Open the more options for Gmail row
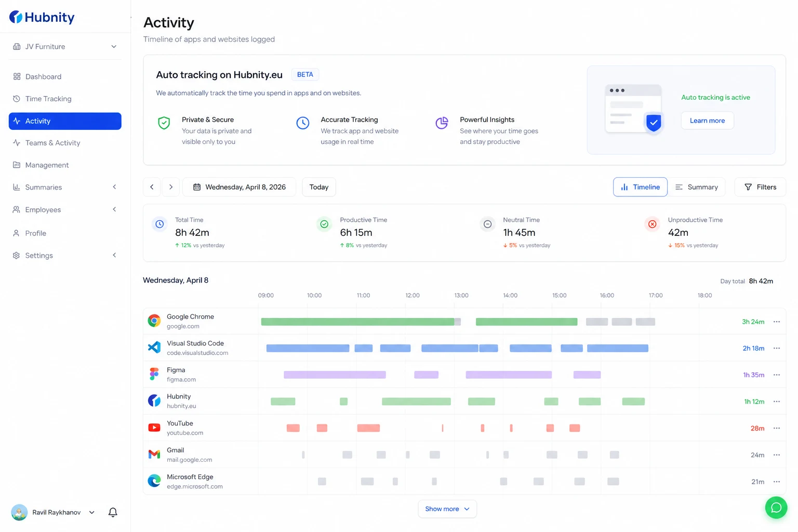This screenshot has height=532, width=798. click(x=777, y=455)
